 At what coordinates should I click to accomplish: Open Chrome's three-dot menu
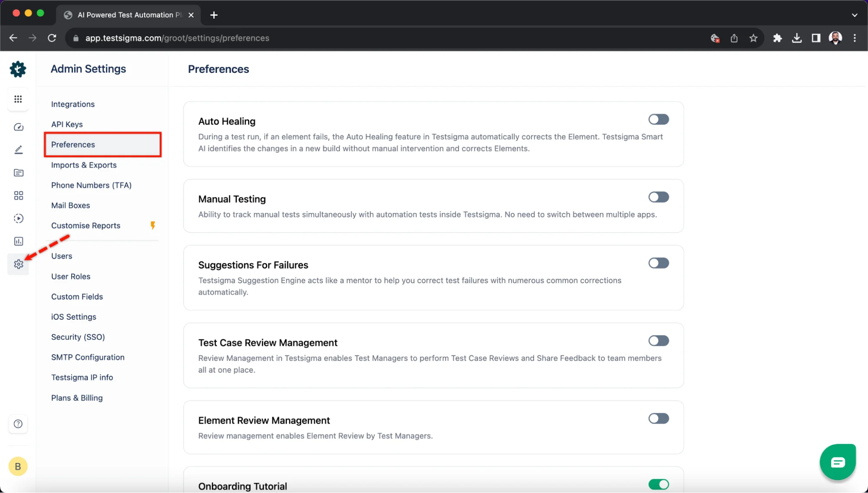tap(855, 38)
